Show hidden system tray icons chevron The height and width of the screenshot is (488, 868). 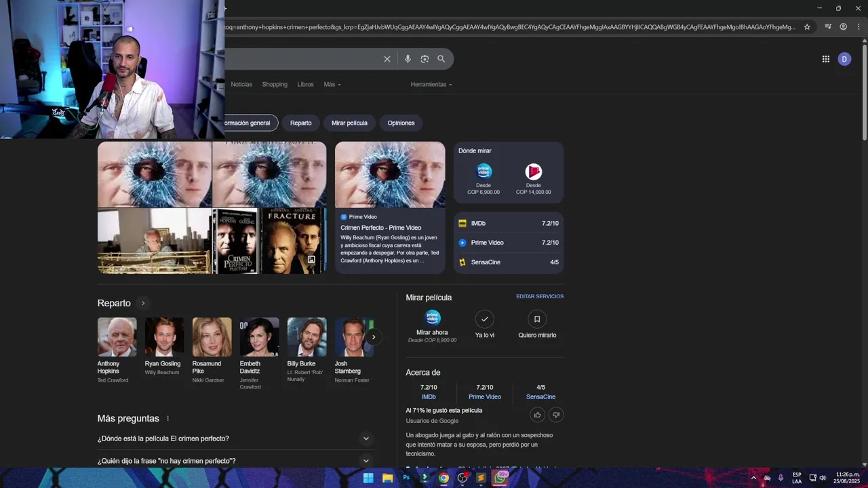[x=753, y=478]
